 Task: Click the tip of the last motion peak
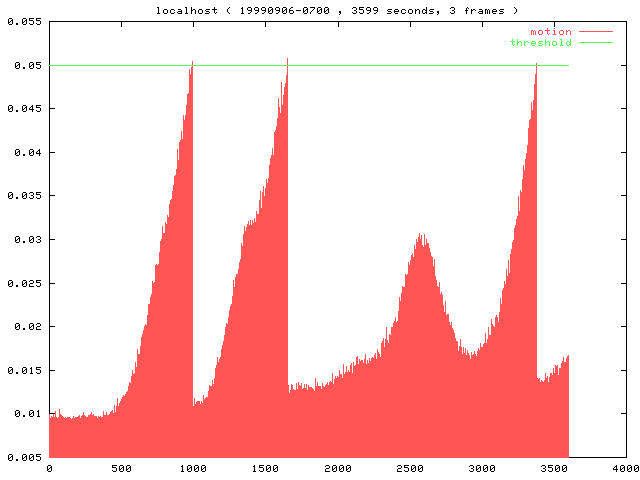(x=536, y=65)
